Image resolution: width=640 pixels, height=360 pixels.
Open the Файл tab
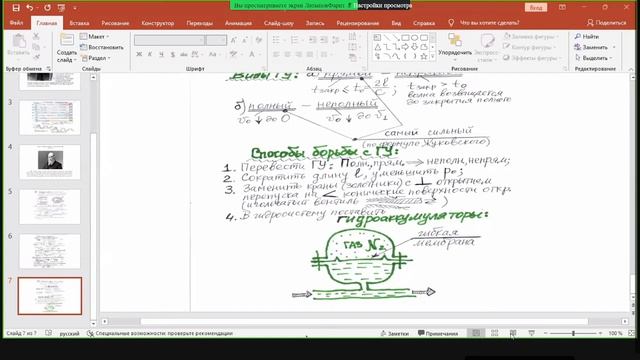click(16, 23)
